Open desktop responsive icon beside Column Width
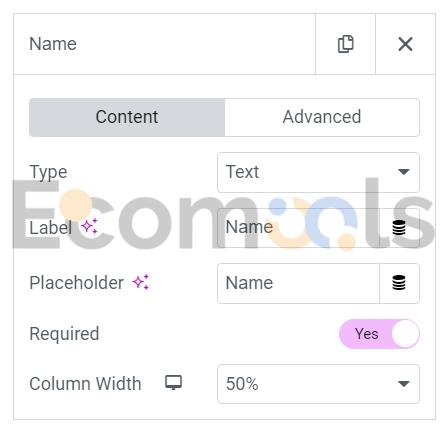The image size is (447, 430). pos(174,383)
